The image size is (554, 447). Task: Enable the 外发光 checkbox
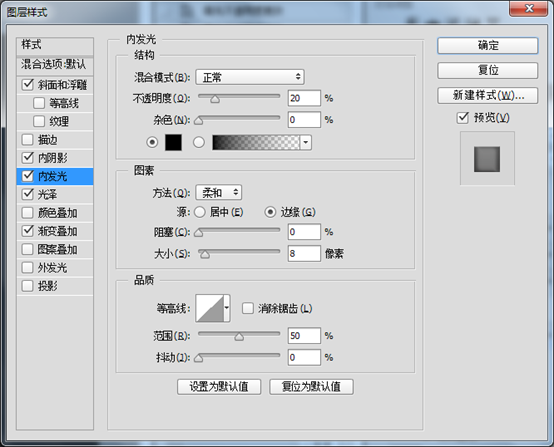(28, 267)
